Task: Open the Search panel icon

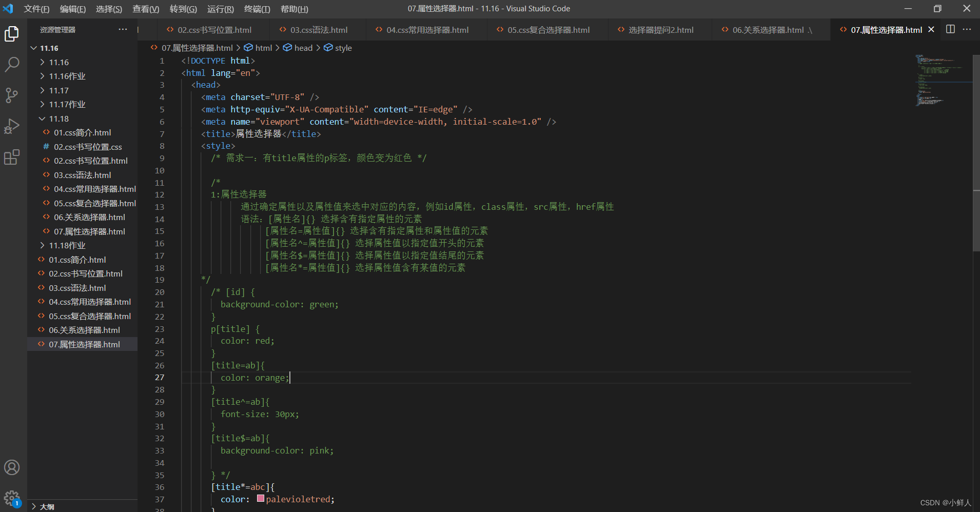Action: tap(12, 64)
